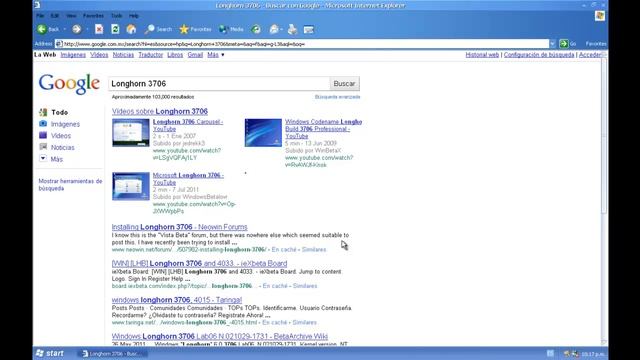The width and height of the screenshot is (640, 360).
Task: Click the Buscar button
Action: click(x=344, y=84)
